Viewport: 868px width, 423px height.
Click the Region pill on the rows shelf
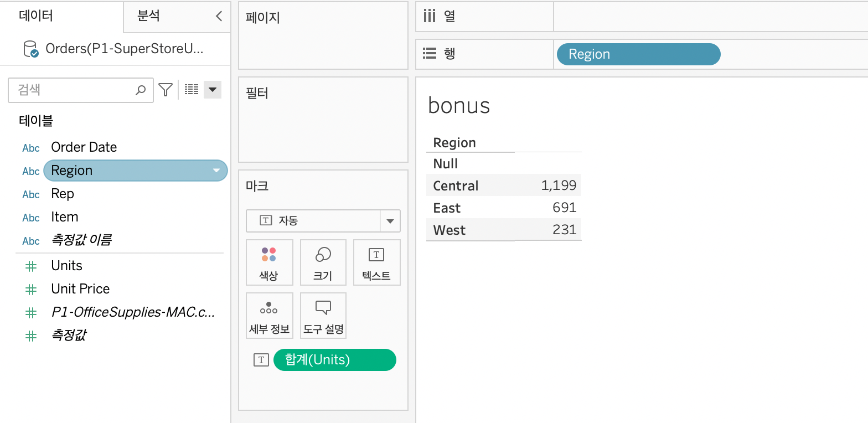[x=638, y=54]
